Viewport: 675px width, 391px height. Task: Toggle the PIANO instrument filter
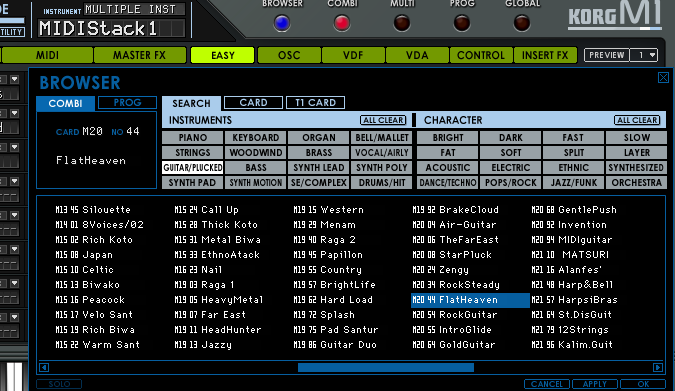pyautogui.click(x=193, y=138)
